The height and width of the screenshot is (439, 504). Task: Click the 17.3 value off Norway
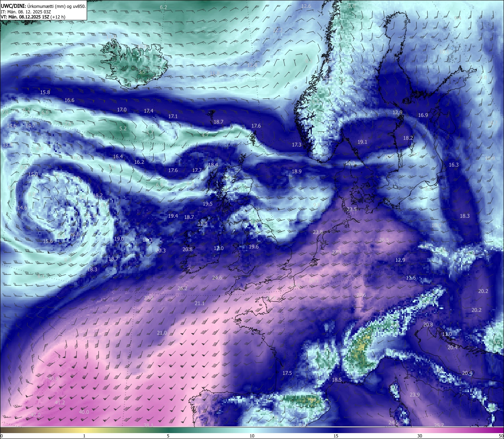coord(296,144)
